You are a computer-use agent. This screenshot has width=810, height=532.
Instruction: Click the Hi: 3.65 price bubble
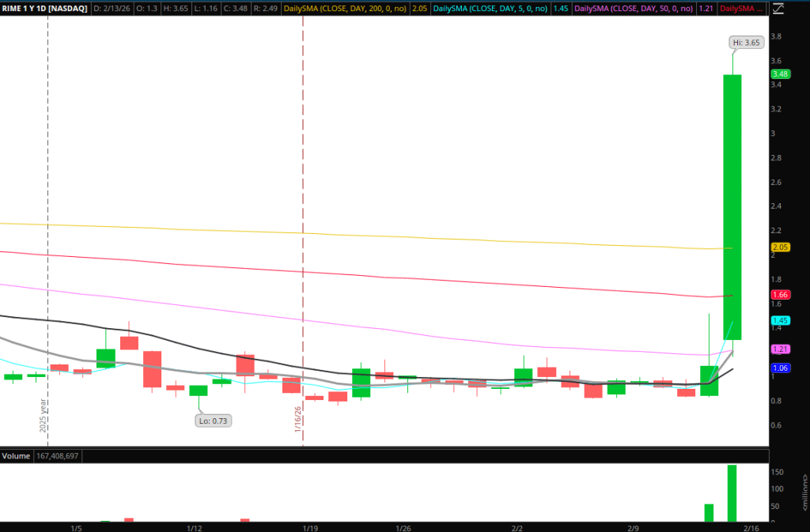[x=746, y=43]
